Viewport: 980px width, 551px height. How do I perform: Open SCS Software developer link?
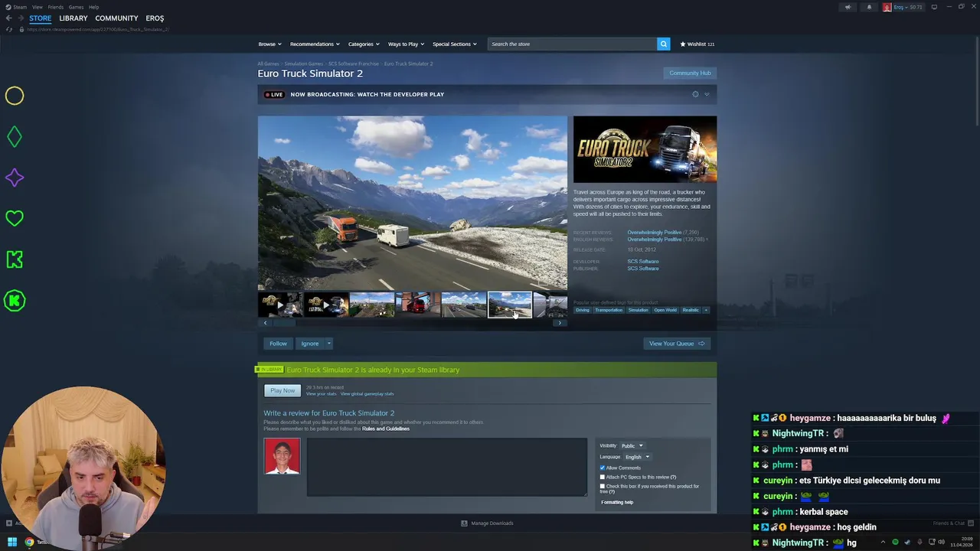(x=643, y=262)
